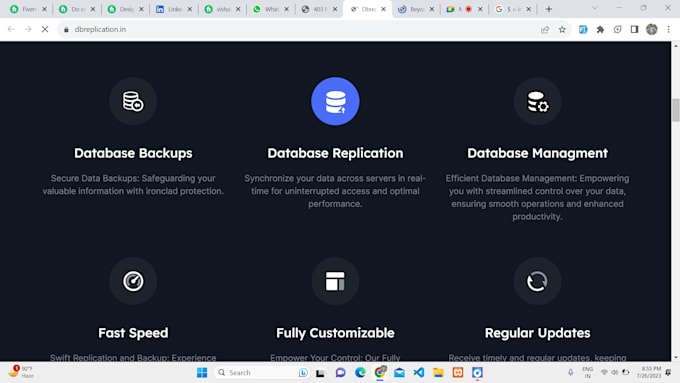Open the Chrome three-dot menu
The image size is (680, 383).
click(x=668, y=29)
